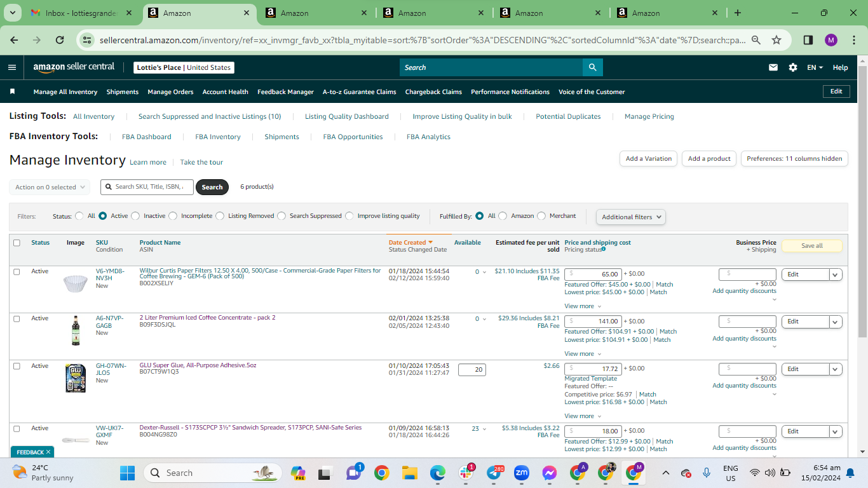
Task: Check the Iced Coffee Concentrate row checkbox
Action: click(x=17, y=318)
